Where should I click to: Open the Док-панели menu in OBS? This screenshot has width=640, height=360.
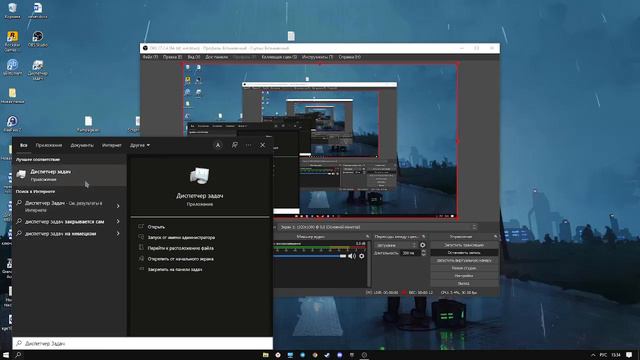point(217,57)
